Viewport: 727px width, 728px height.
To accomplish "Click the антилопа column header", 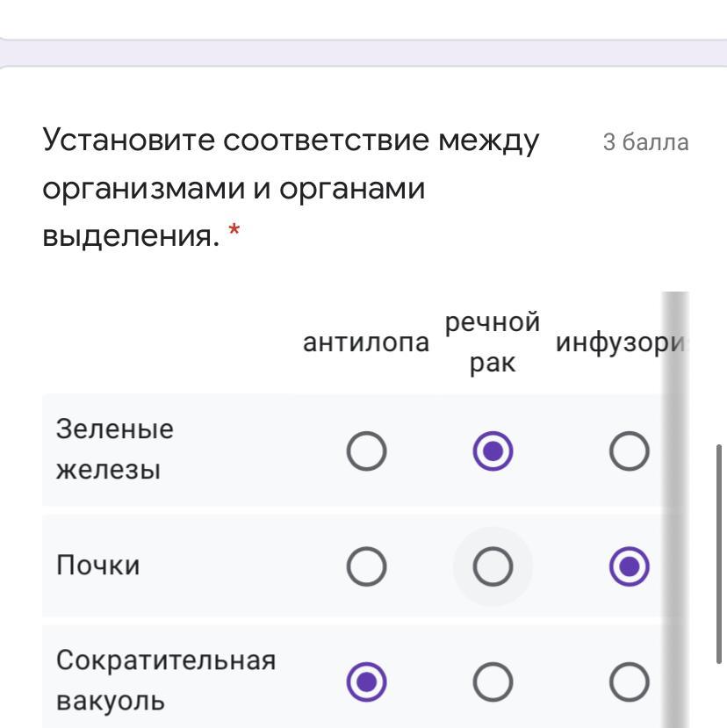I will click(x=366, y=343).
